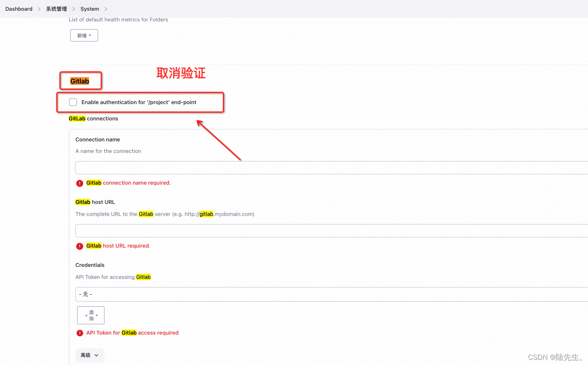This screenshot has height=365, width=588.
Task: Open the 新增 dropdown button
Action: 84,36
